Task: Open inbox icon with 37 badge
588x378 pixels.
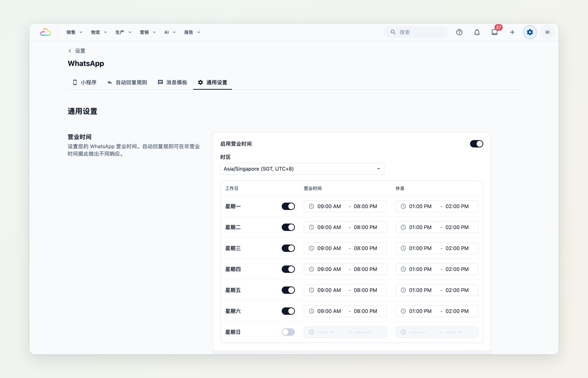Action: point(495,32)
